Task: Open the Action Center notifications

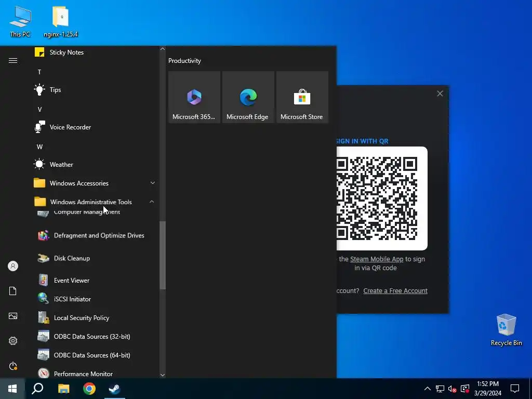Action: (x=515, y=389)
